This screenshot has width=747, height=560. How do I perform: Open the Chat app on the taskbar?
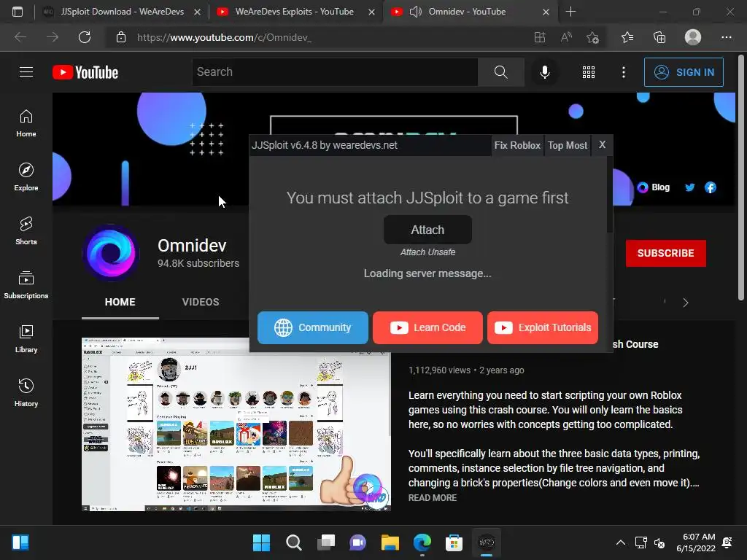357,542
